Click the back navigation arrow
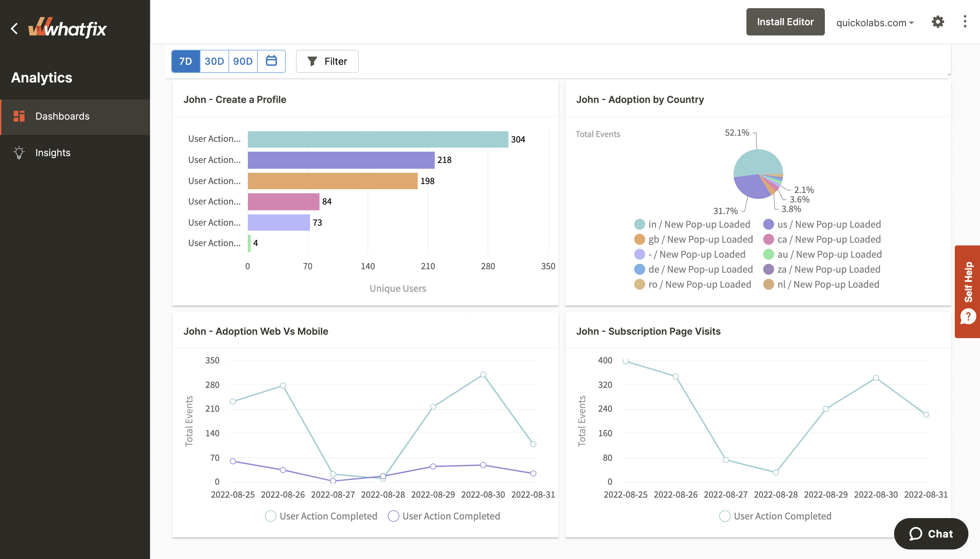 15,27
